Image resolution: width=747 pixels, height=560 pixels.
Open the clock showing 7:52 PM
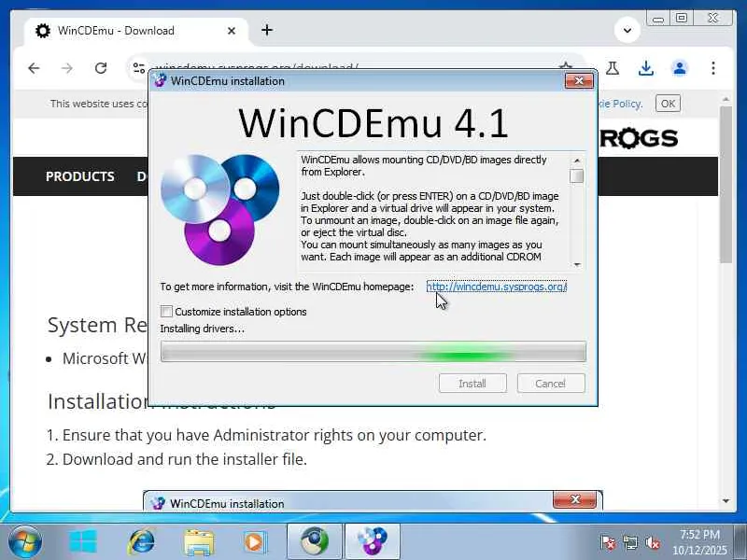[x=699, y=542]
